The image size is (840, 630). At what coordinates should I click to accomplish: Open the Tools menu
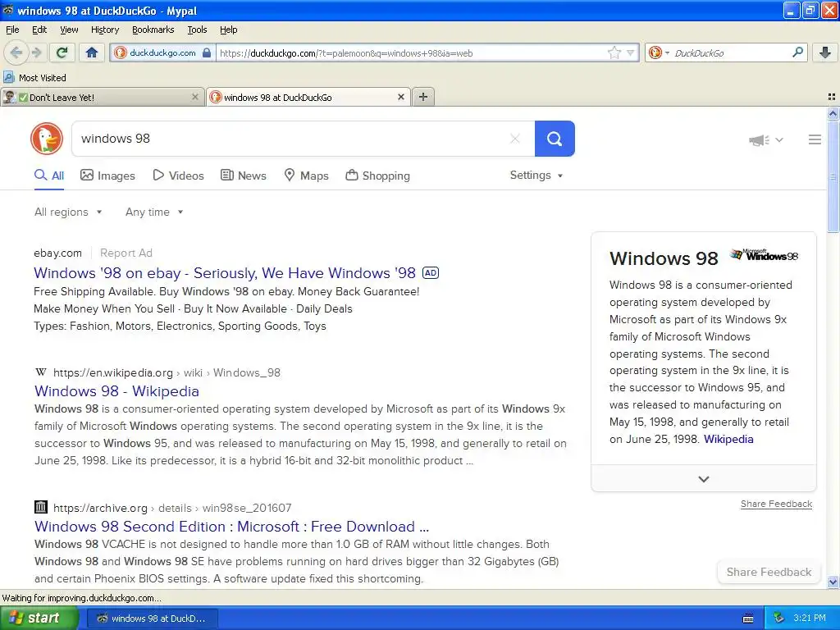tap(197, 30)
